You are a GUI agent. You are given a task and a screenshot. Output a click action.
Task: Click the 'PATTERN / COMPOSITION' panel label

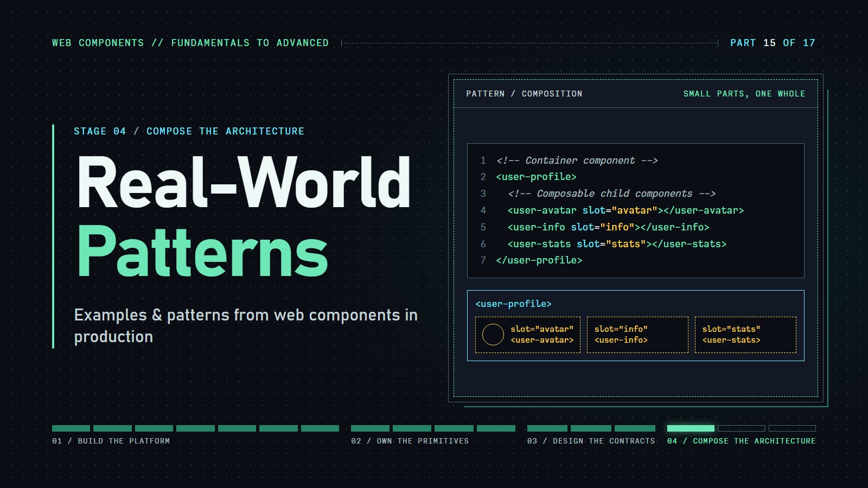(x=524, y=94)
